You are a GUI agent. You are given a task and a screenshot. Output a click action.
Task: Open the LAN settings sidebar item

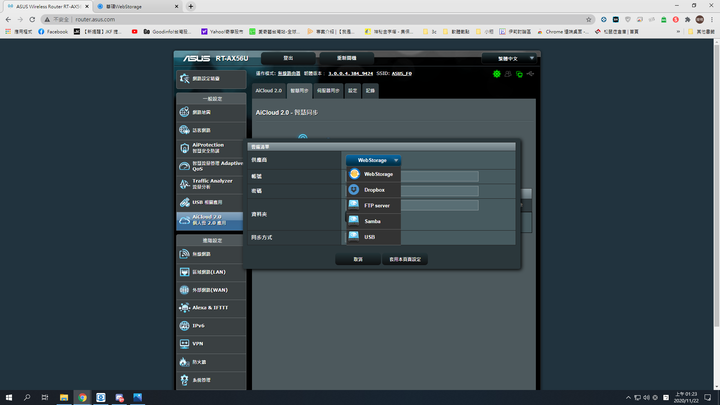coord(211,272)
